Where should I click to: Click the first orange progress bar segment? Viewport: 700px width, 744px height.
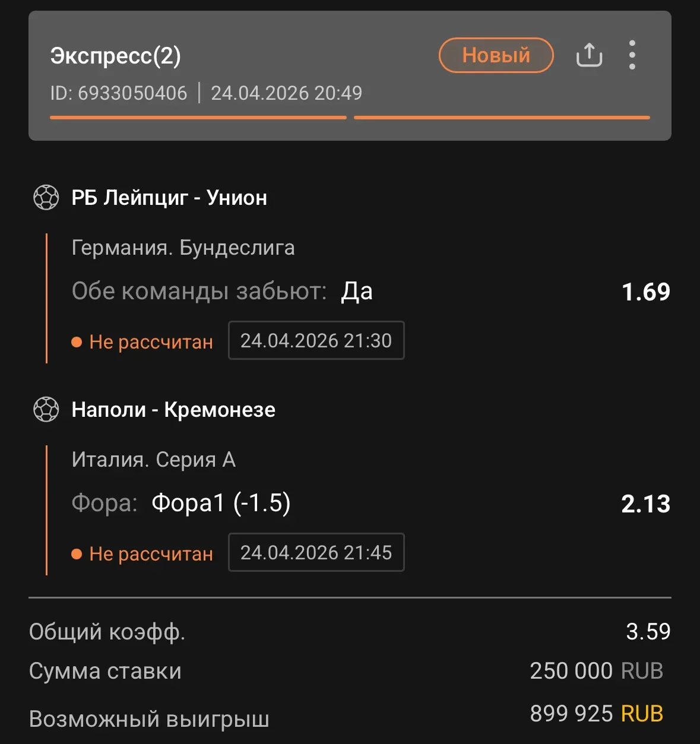point(198,118)
